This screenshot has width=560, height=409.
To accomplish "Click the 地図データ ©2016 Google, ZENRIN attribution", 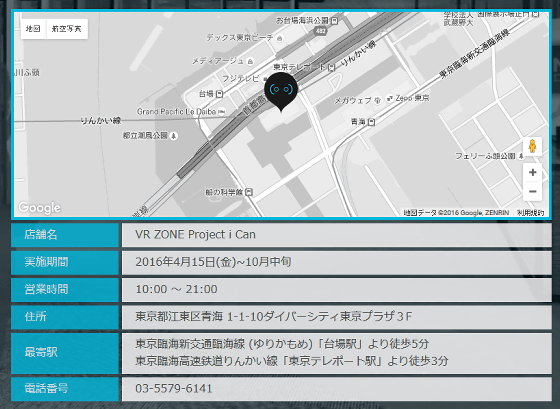I will click(x=456, y=213).
